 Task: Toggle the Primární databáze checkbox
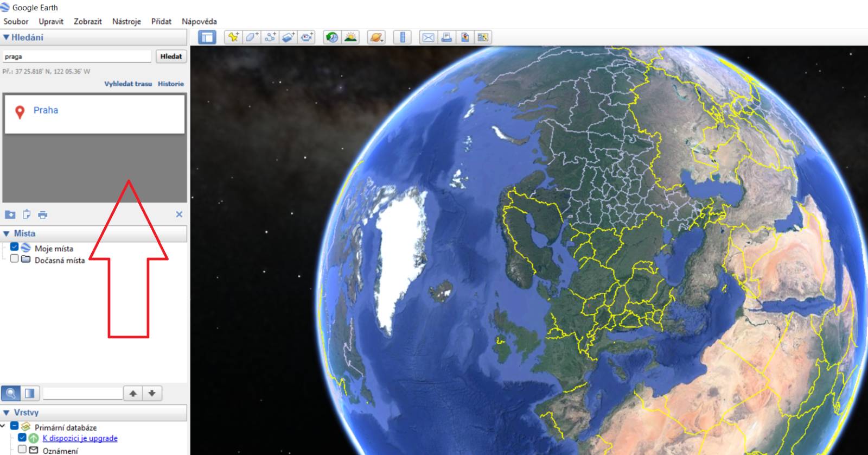15,426
